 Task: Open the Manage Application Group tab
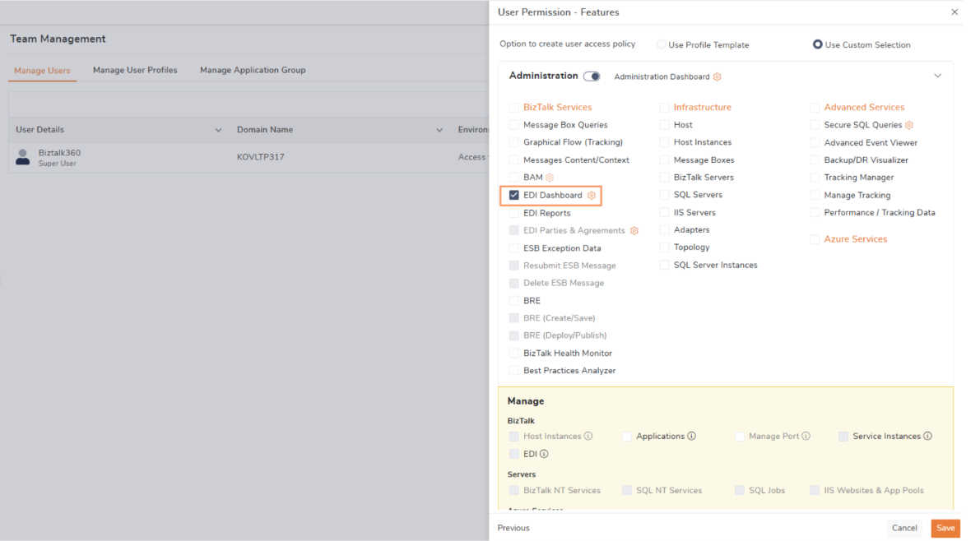tap(253, 70)
